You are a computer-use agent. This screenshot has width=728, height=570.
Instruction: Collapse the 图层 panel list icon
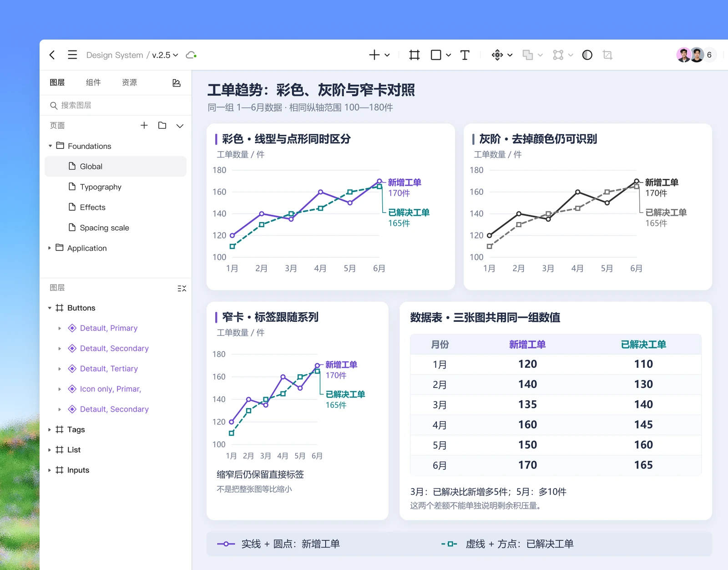tap(182, 288)
